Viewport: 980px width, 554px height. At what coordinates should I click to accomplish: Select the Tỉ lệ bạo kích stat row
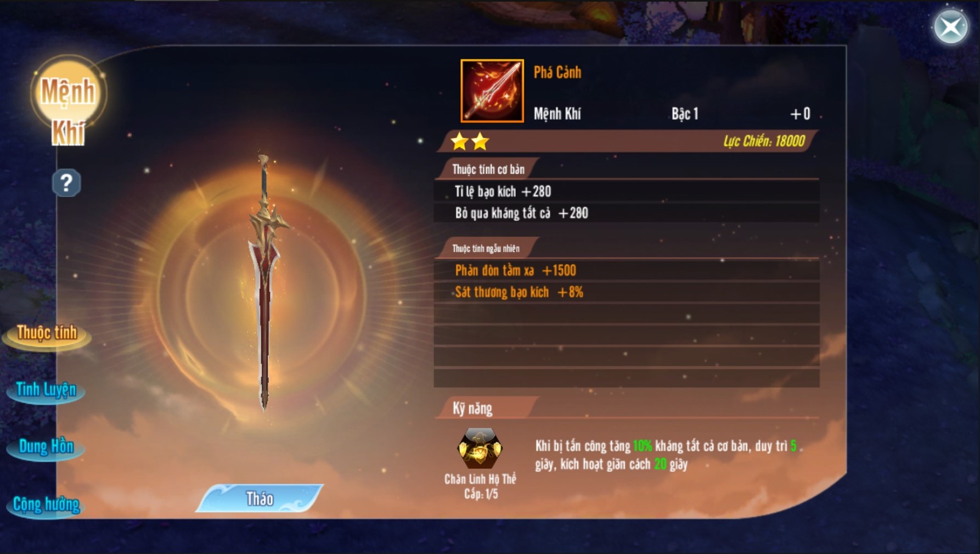coord(627,192)
